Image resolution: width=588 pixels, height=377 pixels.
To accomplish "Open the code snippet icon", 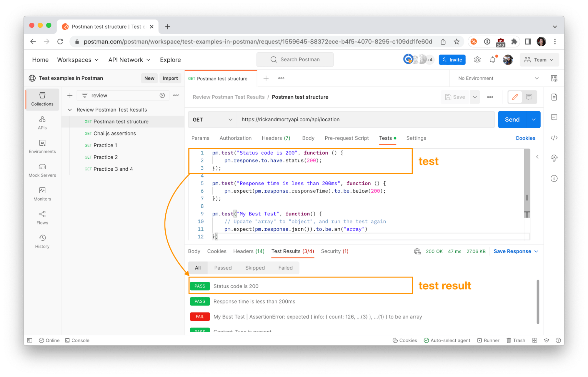I will click(554, 138).
